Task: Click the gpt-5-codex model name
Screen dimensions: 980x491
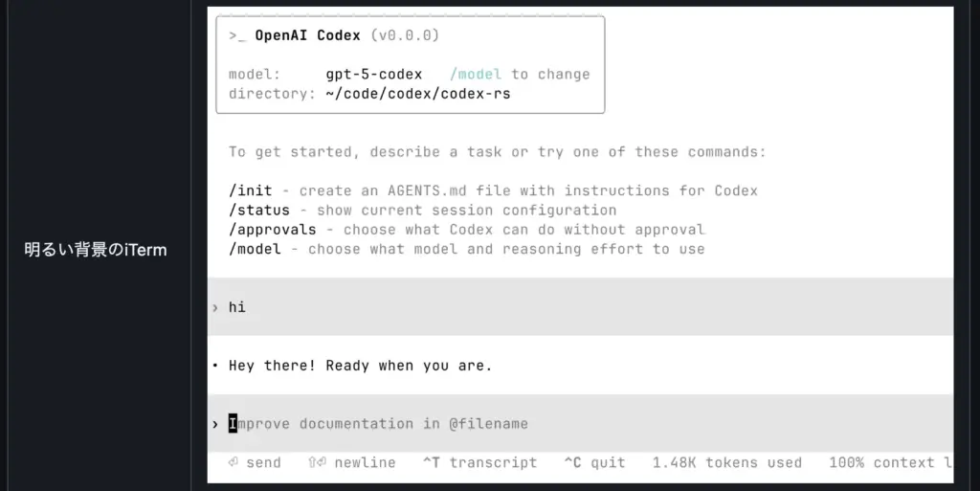Action: point(373,74)
